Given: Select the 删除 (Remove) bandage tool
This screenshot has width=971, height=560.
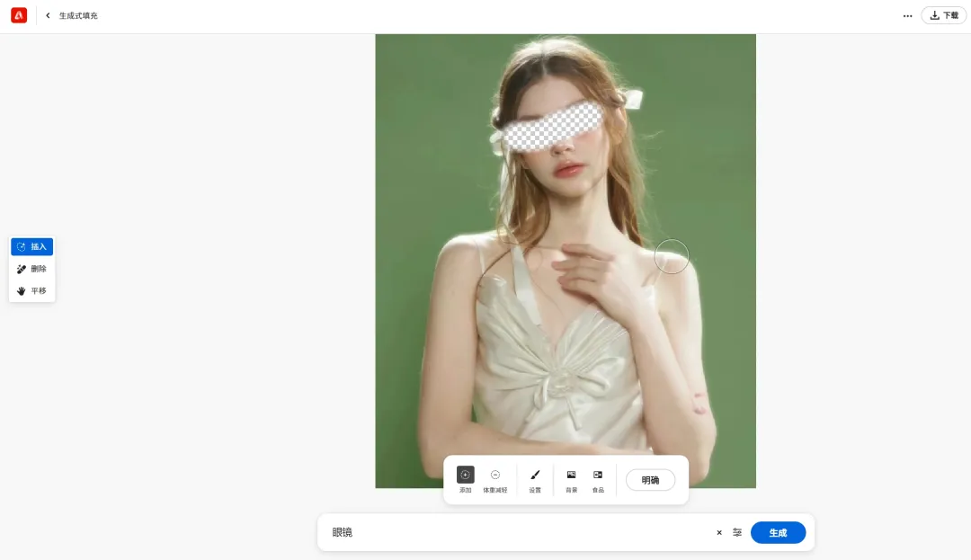Looking at the screenshot, I should 31,269.
